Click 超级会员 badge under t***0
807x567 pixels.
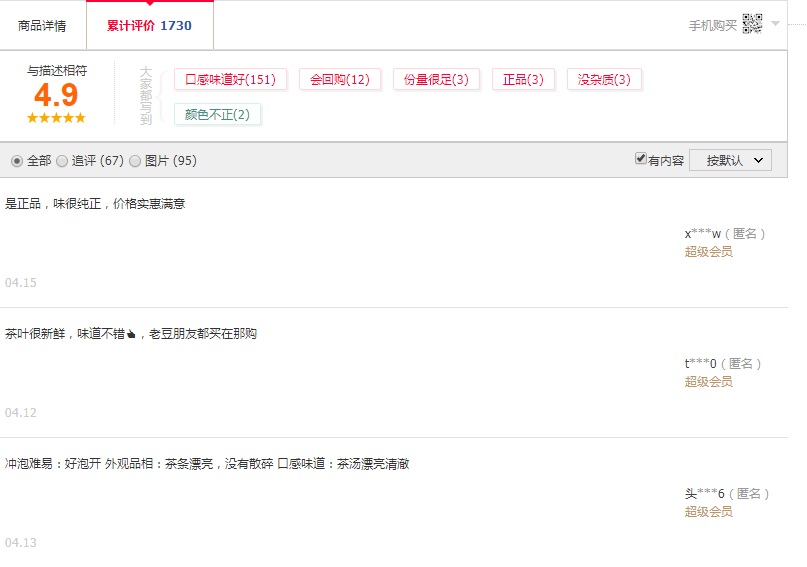pos(708,382)
